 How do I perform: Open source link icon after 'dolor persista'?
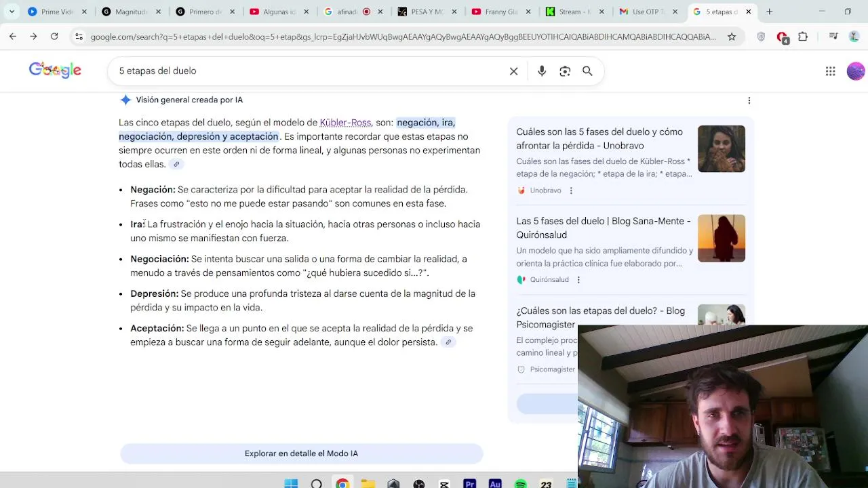click(448, 342)
